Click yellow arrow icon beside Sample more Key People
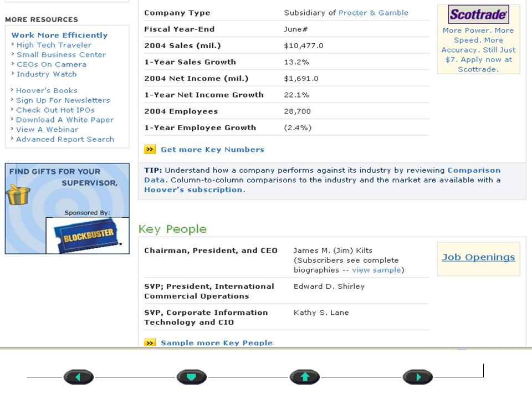This screenshot has height=399, width=532. pyautogui.click(x=150, y=342)
